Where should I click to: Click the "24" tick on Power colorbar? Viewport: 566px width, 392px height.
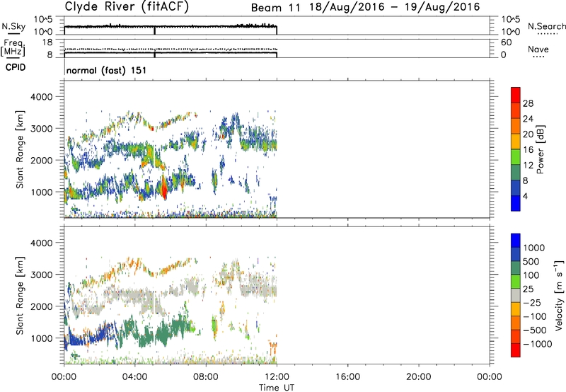click(528, 119)
